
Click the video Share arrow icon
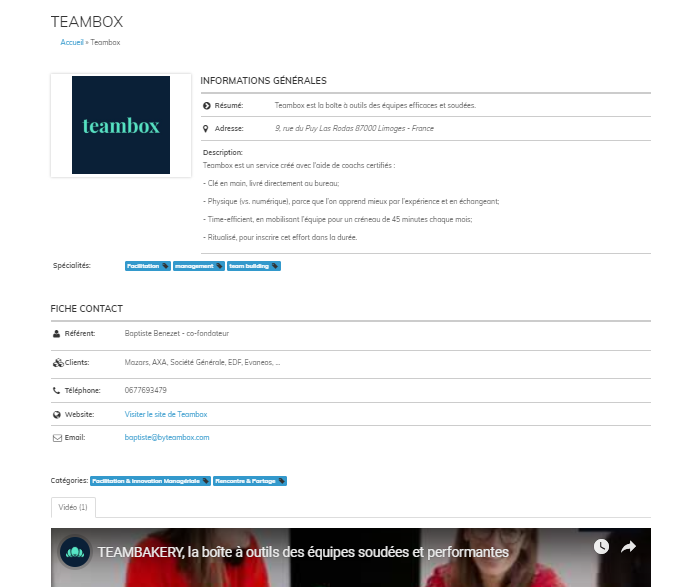pyautogui.click(x=629, y=547)
